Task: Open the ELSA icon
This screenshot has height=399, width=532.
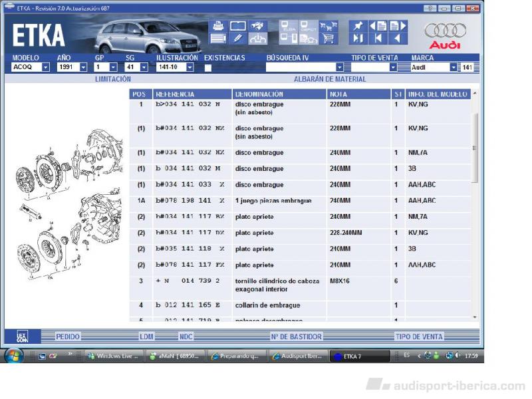Action: (288, 26)
